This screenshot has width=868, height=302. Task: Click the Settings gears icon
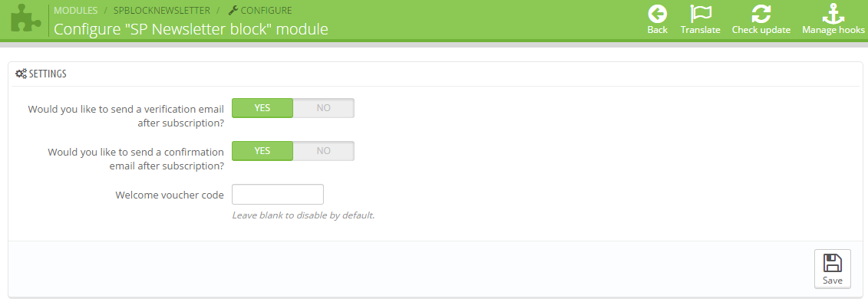tap(21, 74)
